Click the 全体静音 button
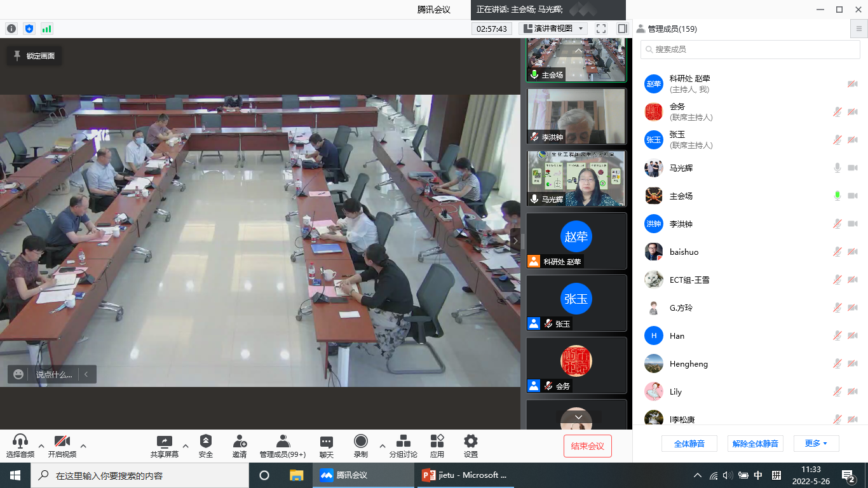The height and width of the screenshot is (488, 868). tap(689, 444)
